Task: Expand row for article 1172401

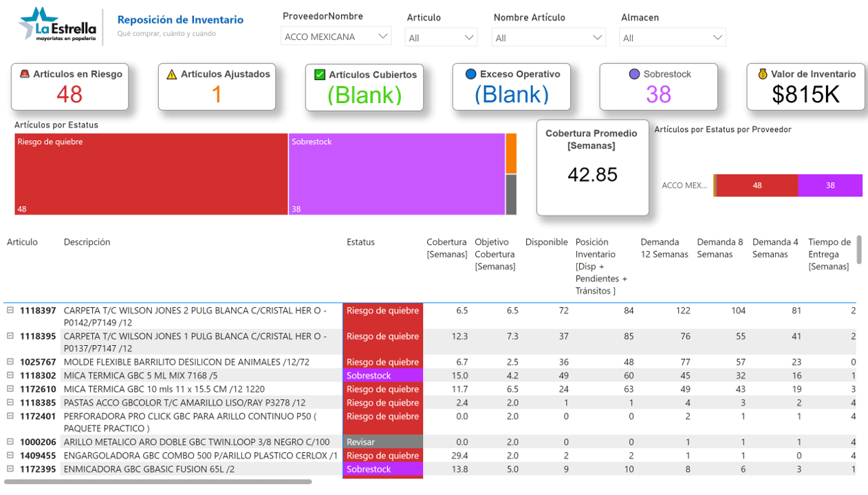Action: [x=10, y=416]
